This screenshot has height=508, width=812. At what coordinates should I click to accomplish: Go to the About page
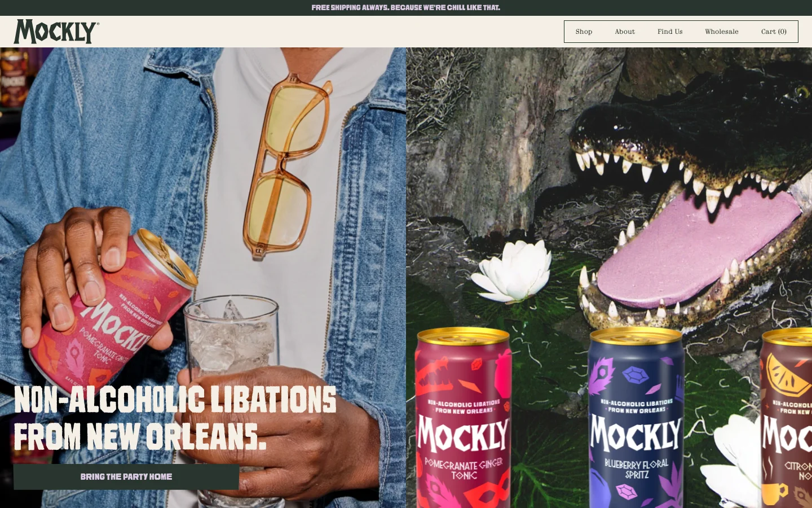(x=625, y=32)
